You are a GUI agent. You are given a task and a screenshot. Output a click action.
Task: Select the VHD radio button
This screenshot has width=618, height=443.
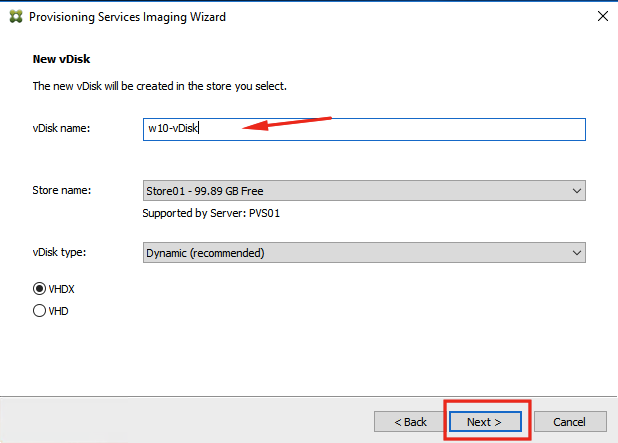pyautogui.click(x=39, y=311)
